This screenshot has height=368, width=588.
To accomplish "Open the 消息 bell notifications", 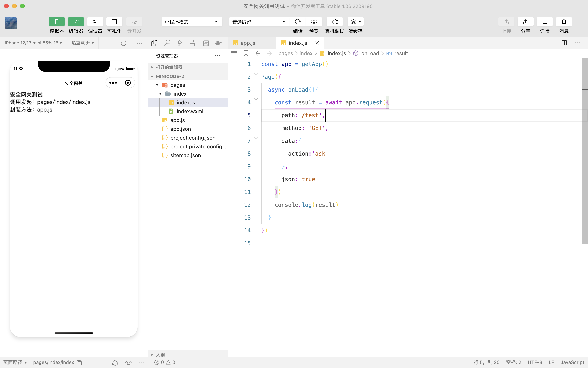I will [x=564, y=22].
